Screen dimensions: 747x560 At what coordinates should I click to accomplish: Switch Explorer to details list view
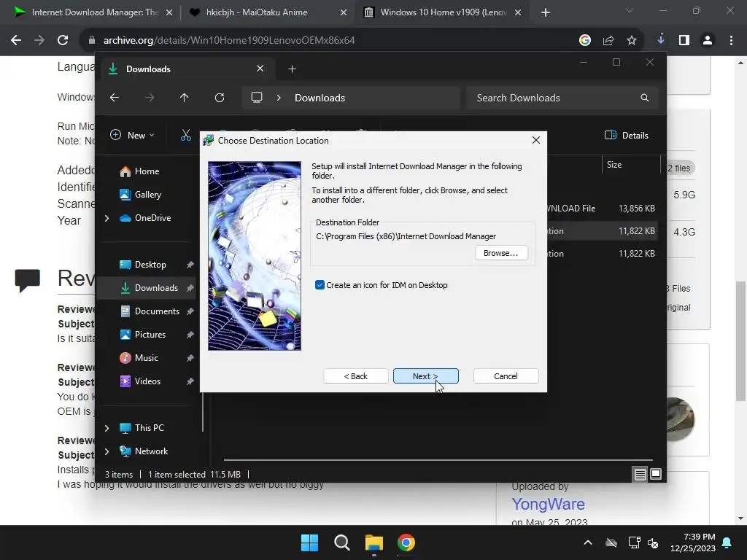(640, 474)
